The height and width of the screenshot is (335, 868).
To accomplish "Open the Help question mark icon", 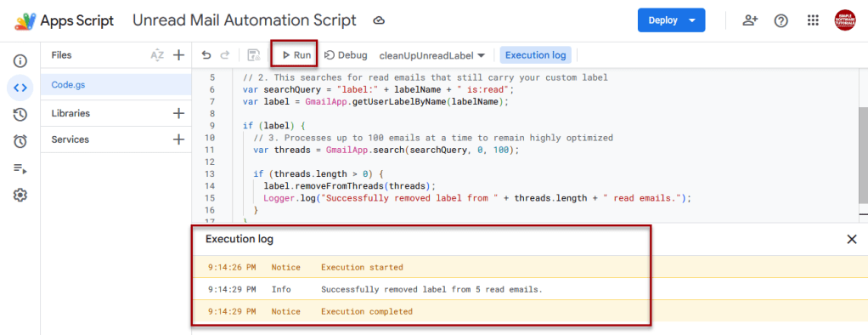I will coord(781,21).
